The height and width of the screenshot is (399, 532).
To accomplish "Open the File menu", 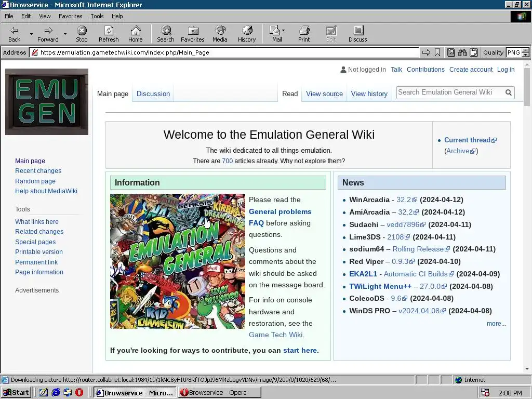I will coord(9,16).
